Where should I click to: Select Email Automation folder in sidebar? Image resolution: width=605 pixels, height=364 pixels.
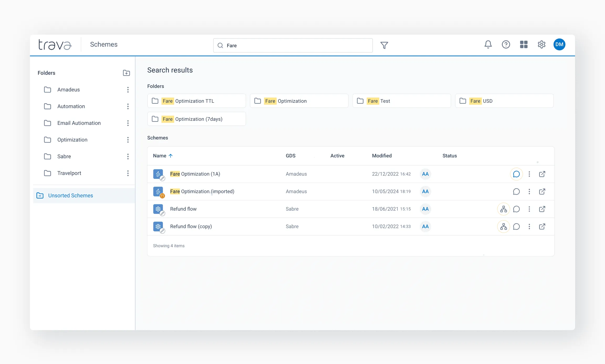(x=79, y=123)
